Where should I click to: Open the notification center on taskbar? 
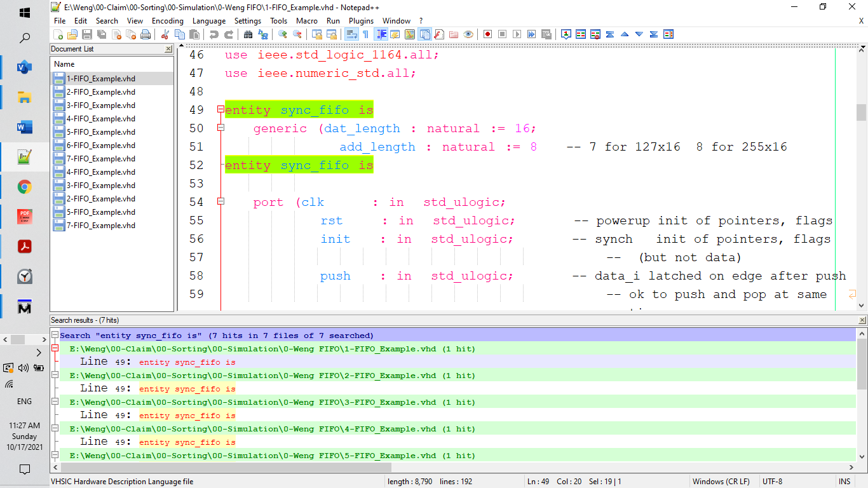coord(25,470)
